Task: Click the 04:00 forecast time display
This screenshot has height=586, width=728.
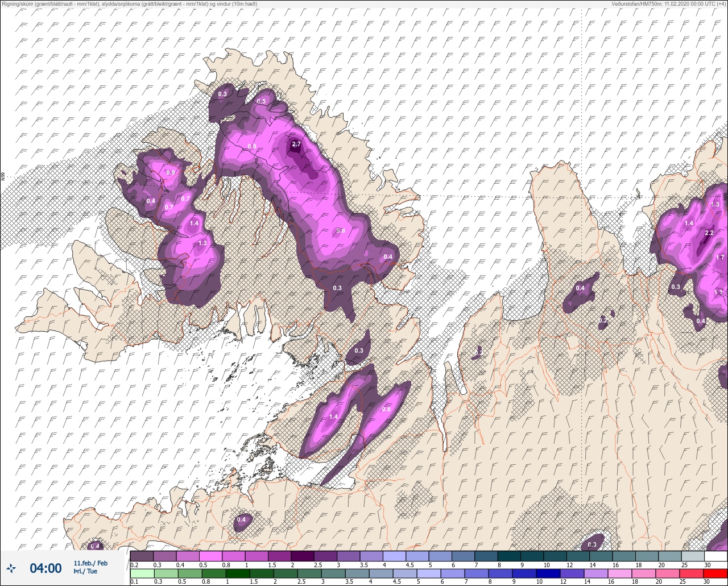Action: [45, 568]
